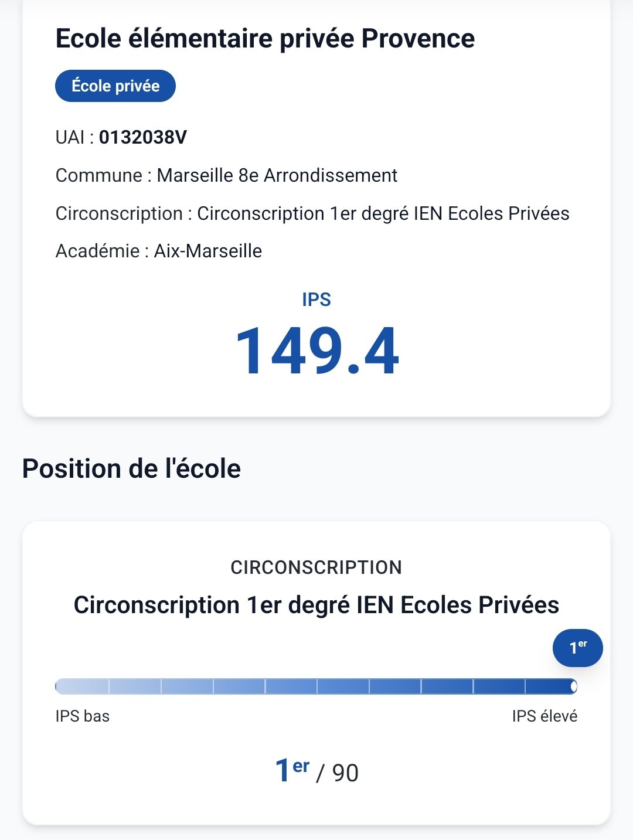Click the IPS bas label
Screen dimensions: 633x840
coord(83,716)
